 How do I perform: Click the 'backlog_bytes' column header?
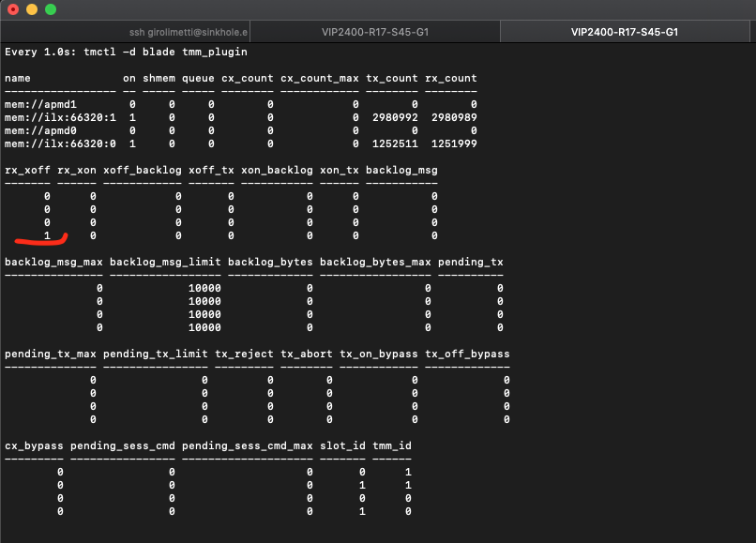click(270, 263)
